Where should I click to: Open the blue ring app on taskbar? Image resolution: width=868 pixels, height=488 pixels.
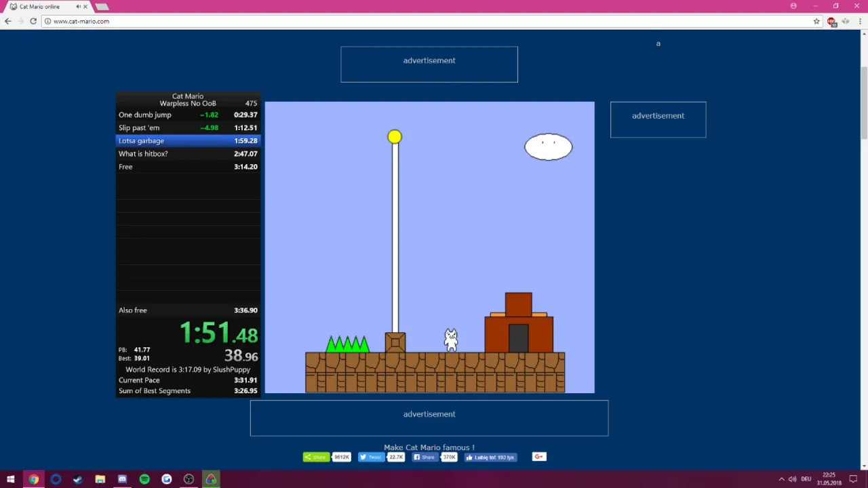click(56, 479)
